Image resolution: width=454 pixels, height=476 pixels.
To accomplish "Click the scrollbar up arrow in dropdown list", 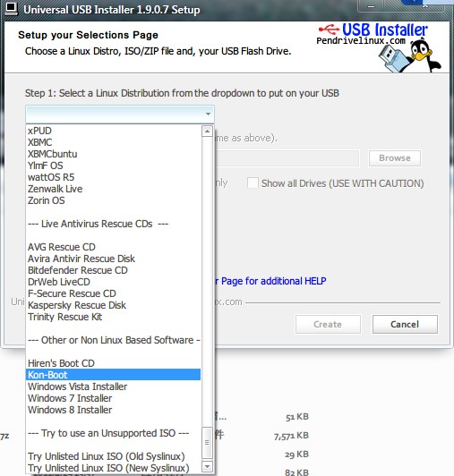I will tap(207, 132).
